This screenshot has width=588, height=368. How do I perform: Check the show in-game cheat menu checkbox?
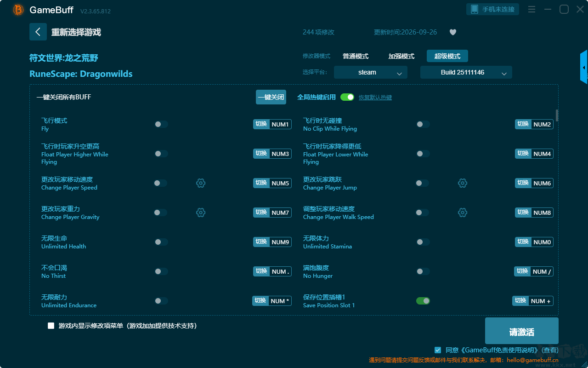click(x=51, y=326)
